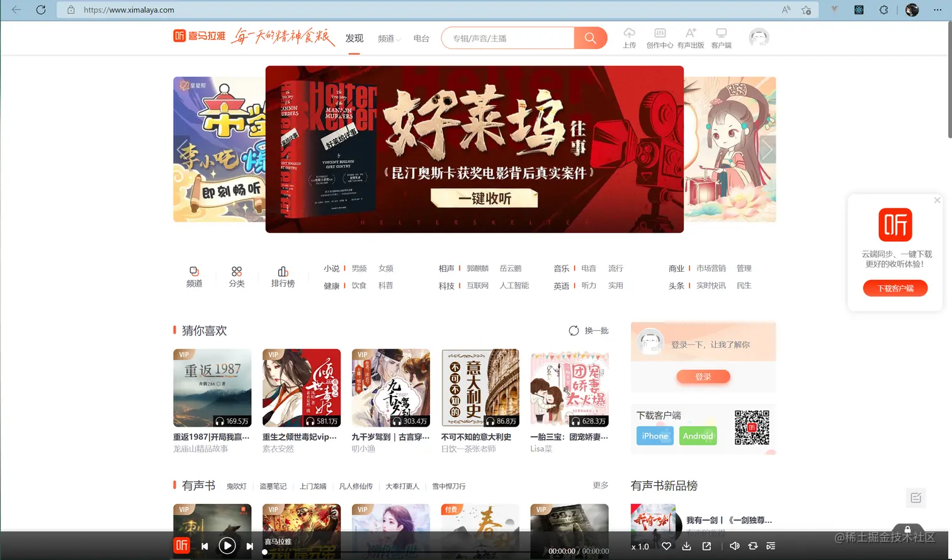Open the 盗墓笔记 audiobook tag
The width and height of the screenshot is (952, 560).
click(x=273, y=486)
